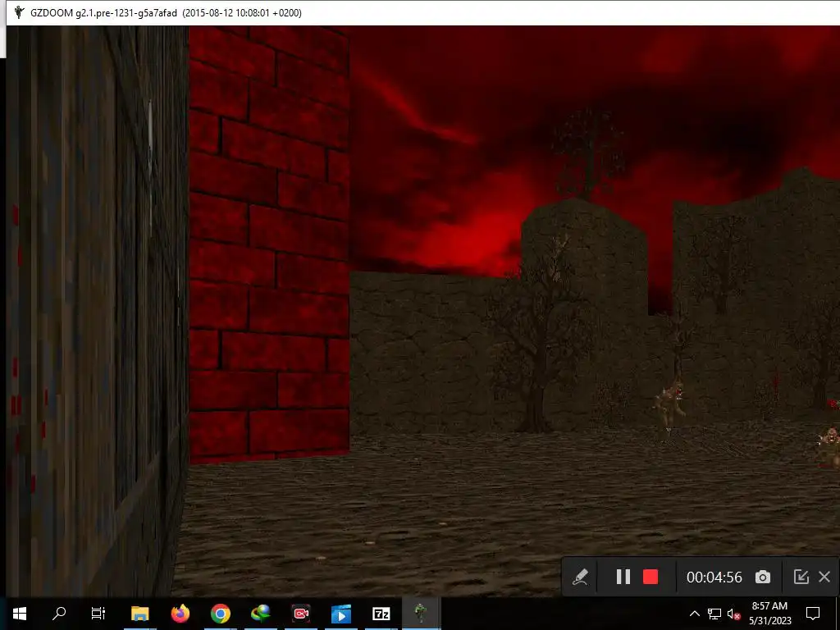The height and width of the screenshot is (630, 840).
Task: Open the Windows Start menu
Action: pos(20,614)
